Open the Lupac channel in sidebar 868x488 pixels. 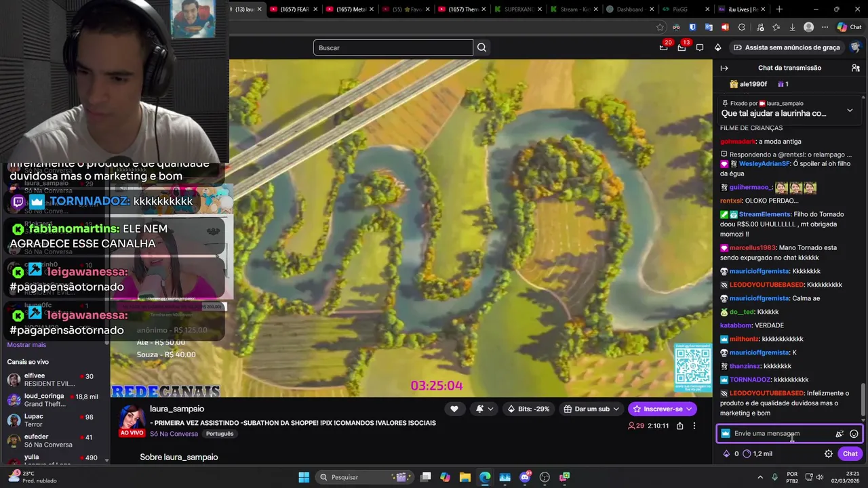[56, 420]
